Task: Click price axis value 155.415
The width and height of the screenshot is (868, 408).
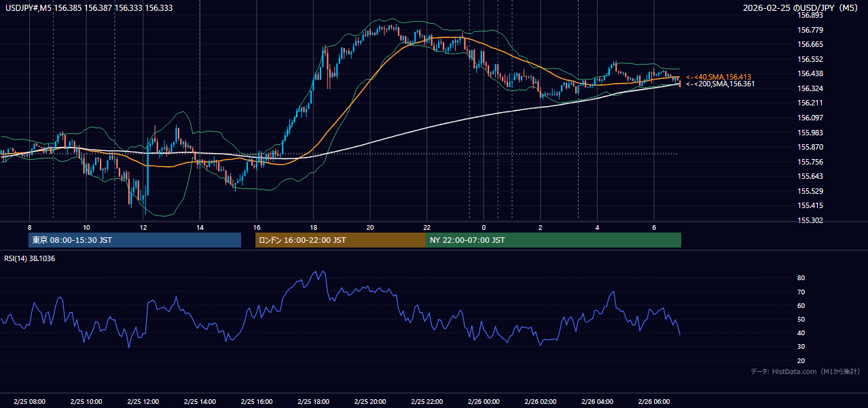Action: (x=810, y=205)
